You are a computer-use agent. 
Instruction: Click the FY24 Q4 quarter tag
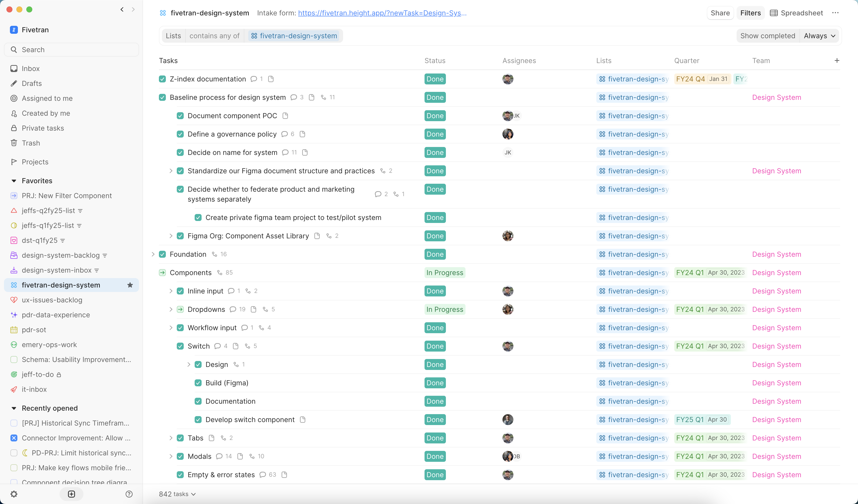point(702,79)
